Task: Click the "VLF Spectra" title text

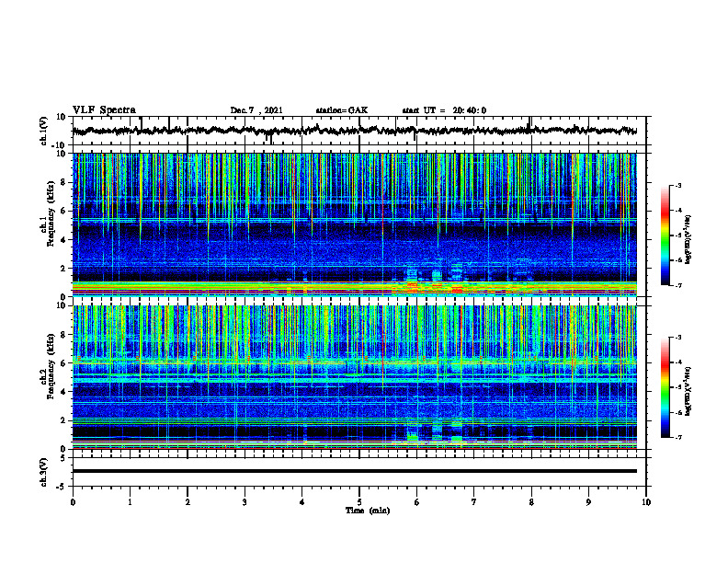Action: tap(104, 110)
